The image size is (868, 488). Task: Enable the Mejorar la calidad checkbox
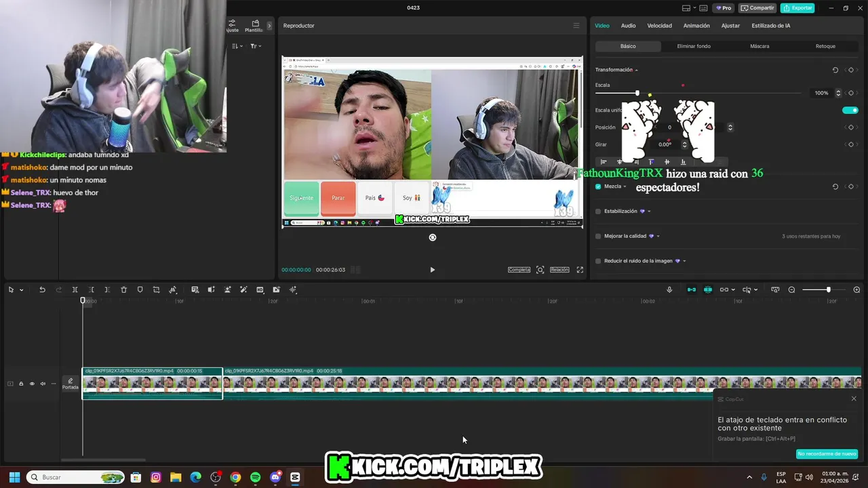pos(598,237)
